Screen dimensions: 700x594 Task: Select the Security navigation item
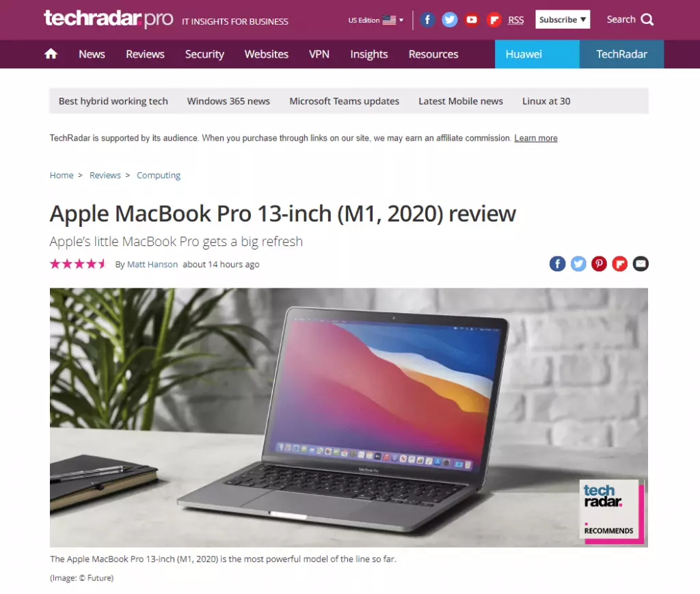click(x=204, y=54)
